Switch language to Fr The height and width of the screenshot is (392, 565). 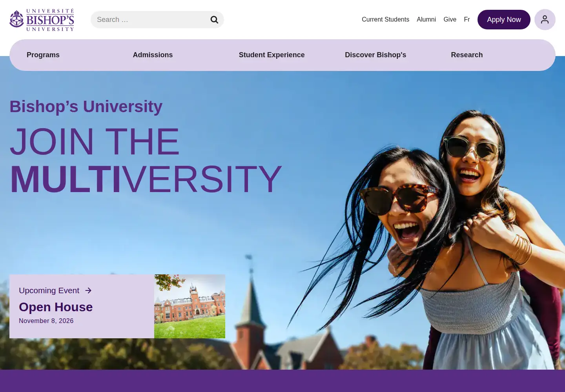coord(467,20)
